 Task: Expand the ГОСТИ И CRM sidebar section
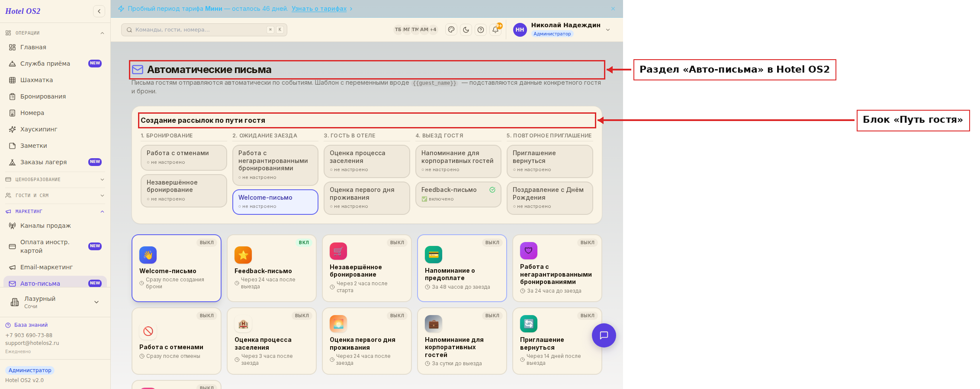[55, 195]
